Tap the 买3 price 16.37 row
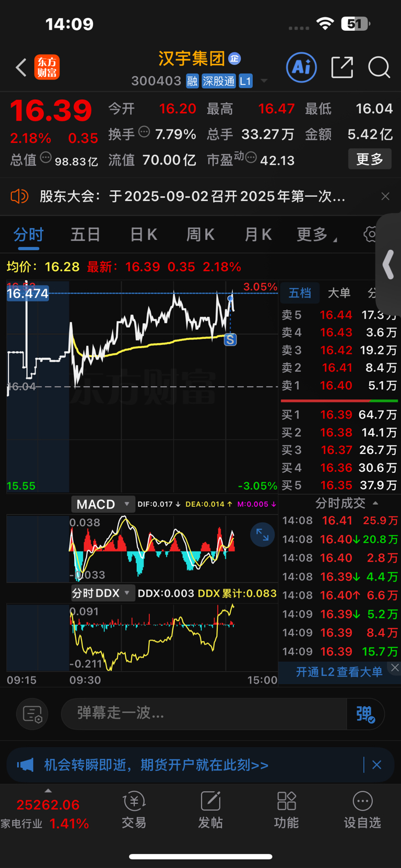Screen dimensions: 401x868 (339, 449)
